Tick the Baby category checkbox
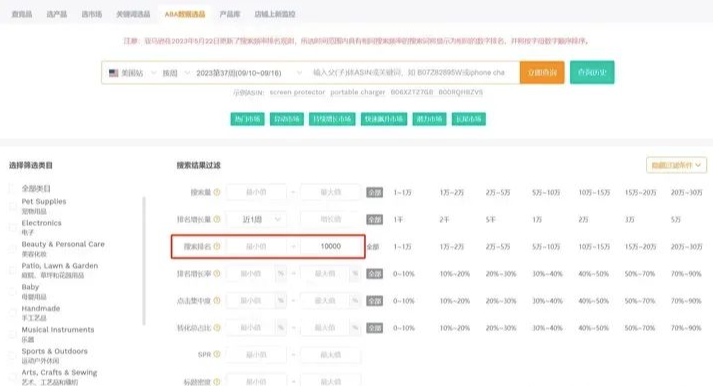 (x=13, y=291)
